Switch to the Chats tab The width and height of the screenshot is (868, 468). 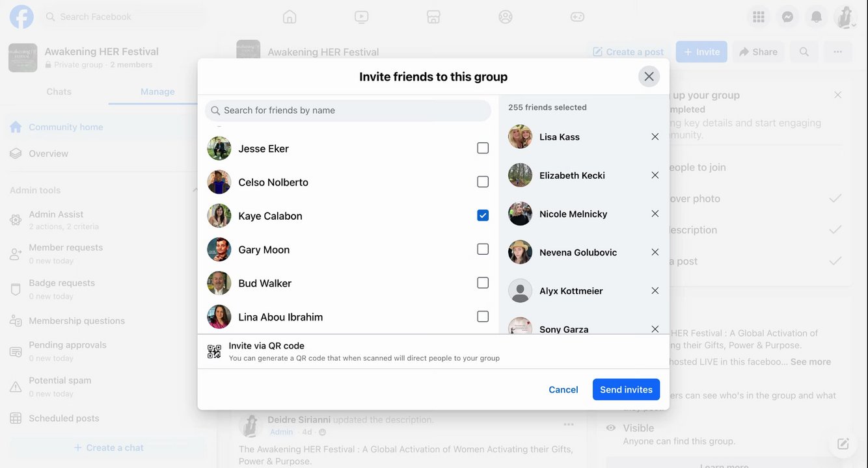click(59, 92)
